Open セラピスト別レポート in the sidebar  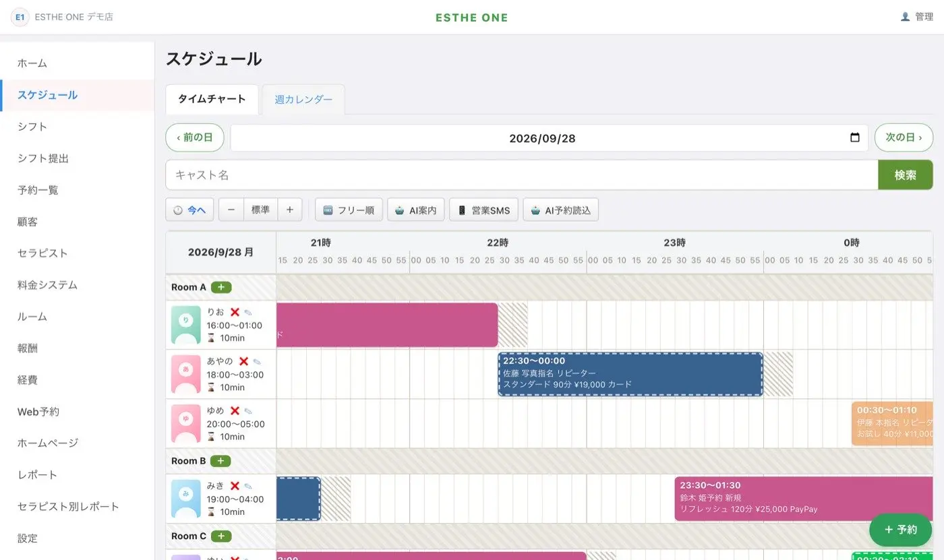78,507
